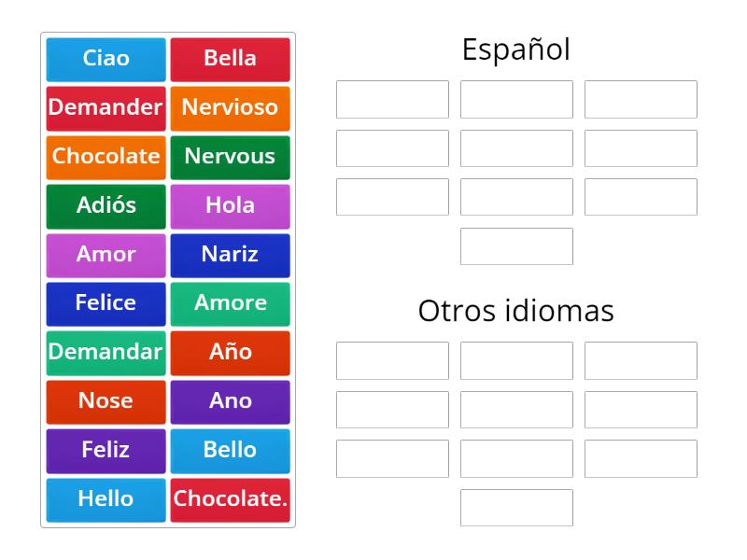Image resolution: width=747 pixels, height=560 pixels.
Task: Pick the 'Nervous' word card
Action: point(230,157)
